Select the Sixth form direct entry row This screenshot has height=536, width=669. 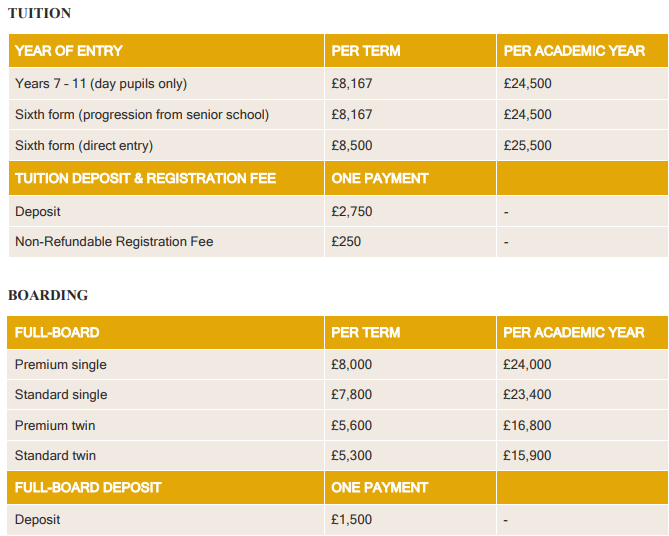click(338, 146)
